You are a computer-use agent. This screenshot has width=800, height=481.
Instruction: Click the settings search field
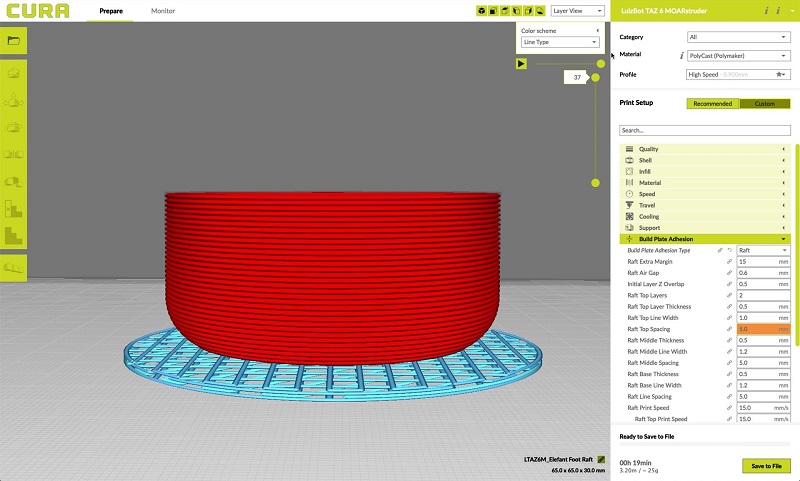pos(704,130)
